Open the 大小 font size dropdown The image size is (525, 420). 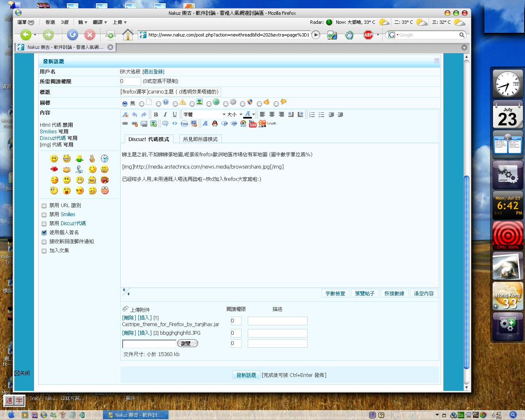tap(235, 115)
